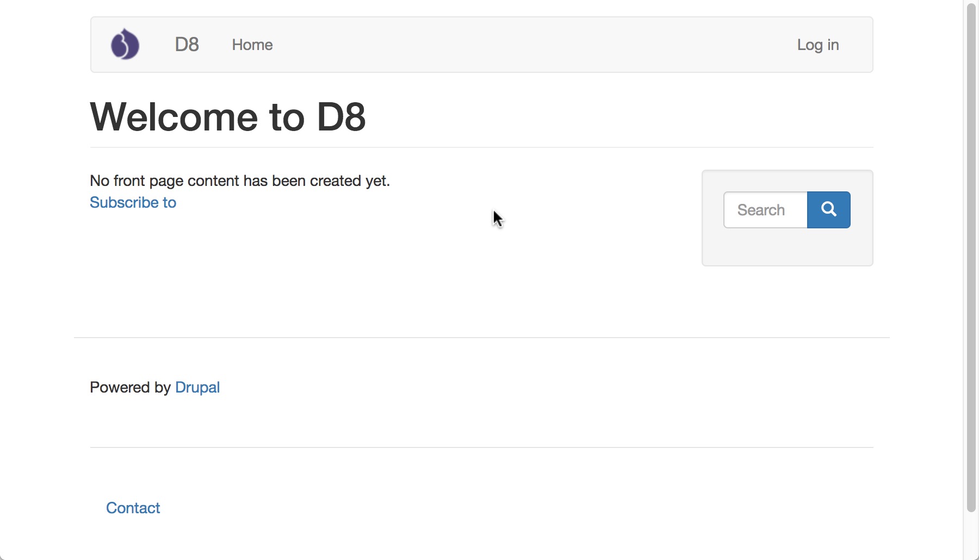
Task: Select the Home tab in navigation
Action: click(252, 45)
